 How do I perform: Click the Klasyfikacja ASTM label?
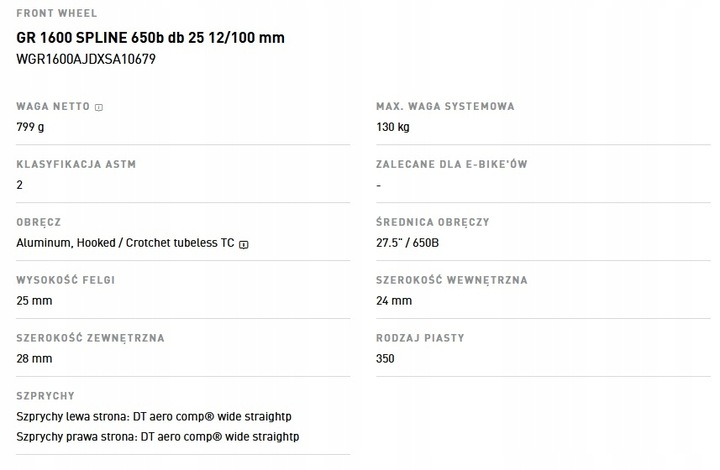tap(76, 164)
